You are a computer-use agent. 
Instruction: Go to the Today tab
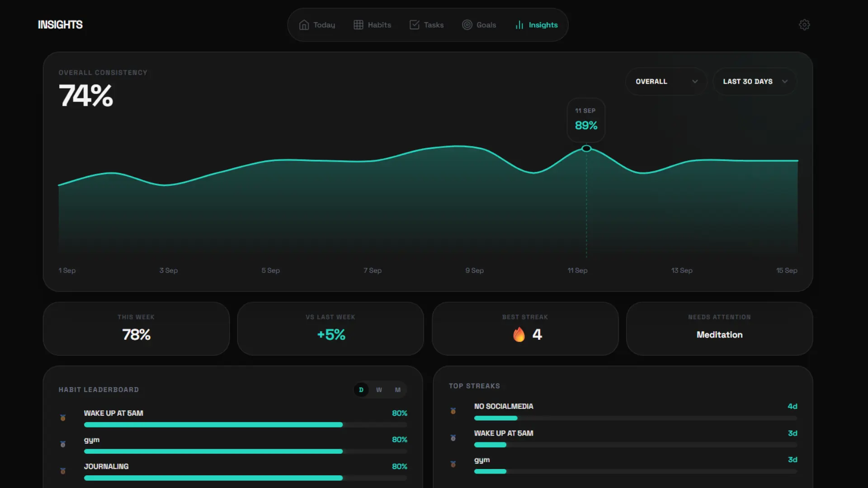(317, 25)
